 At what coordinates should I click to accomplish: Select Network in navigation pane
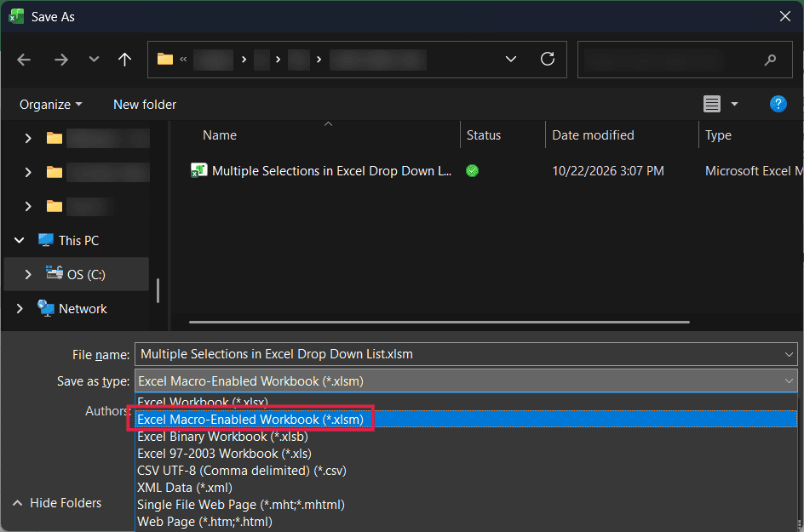pos(83,309)
